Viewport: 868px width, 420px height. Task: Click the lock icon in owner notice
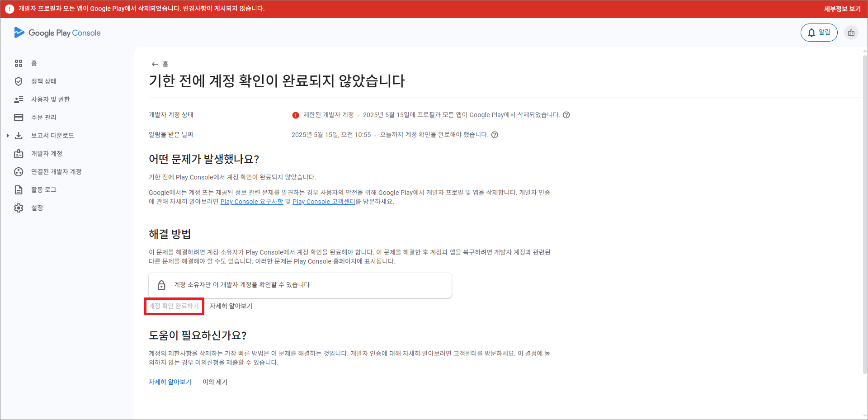coord(161,285)
